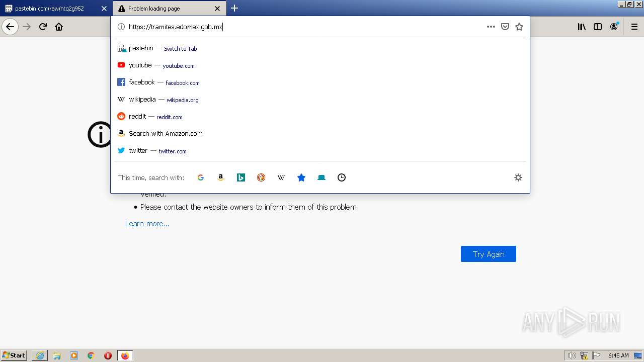
Task: Search open tabs using tabs icon
Action: click(x=321, y=177)
